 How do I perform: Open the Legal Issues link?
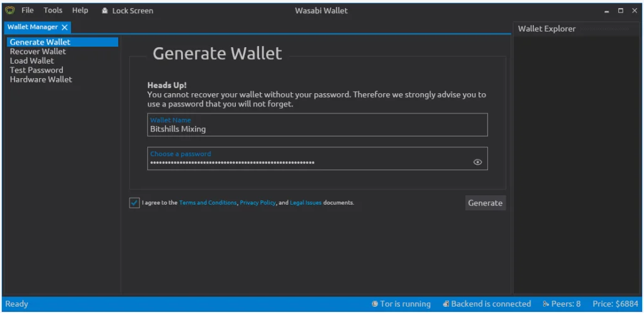click(306, 203)
